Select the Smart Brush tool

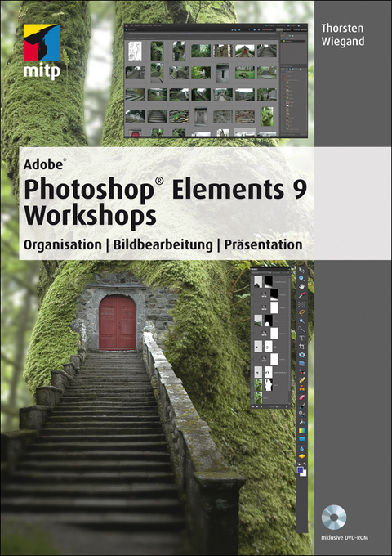click(x=301, y=414)
